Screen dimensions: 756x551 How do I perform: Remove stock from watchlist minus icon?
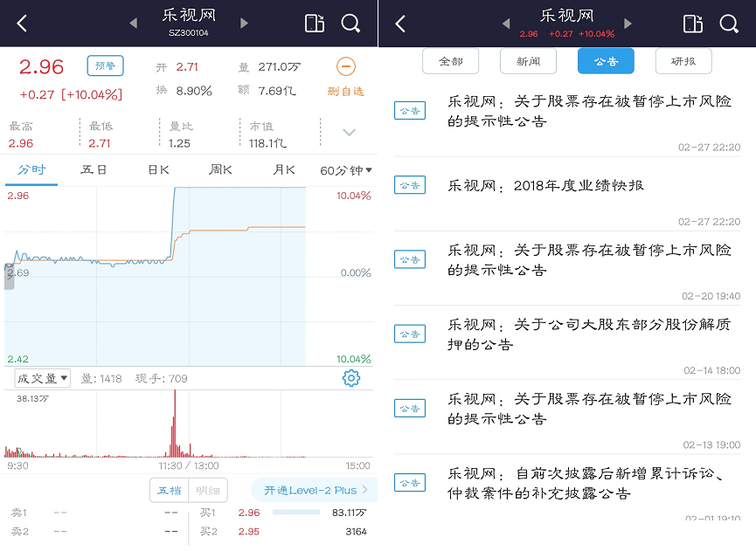346,66
